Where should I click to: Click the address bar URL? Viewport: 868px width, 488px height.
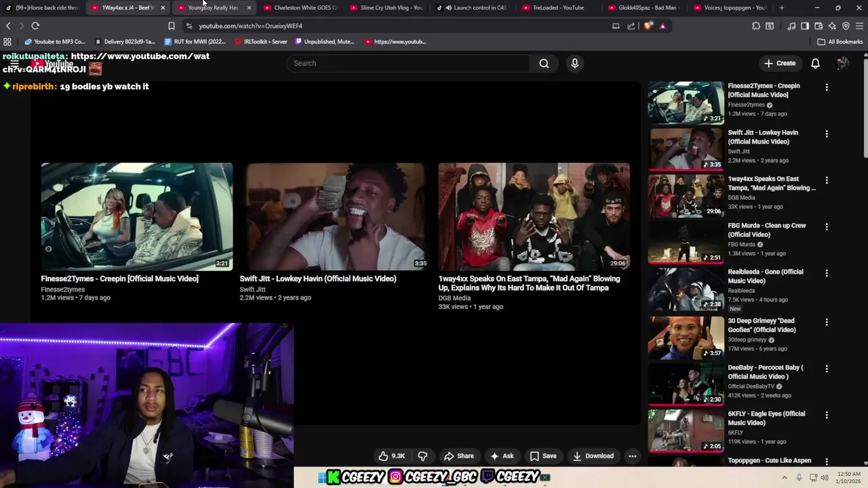pos(250,26)
